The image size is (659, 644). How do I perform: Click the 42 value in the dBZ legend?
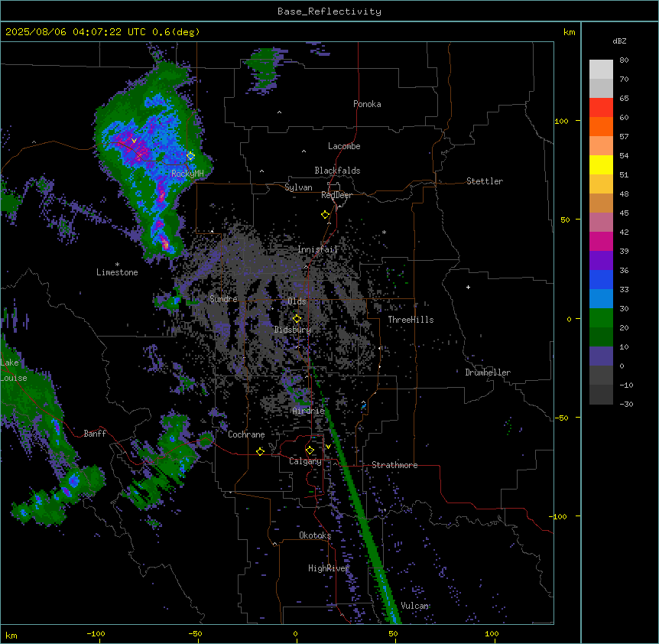pos(624,232)
